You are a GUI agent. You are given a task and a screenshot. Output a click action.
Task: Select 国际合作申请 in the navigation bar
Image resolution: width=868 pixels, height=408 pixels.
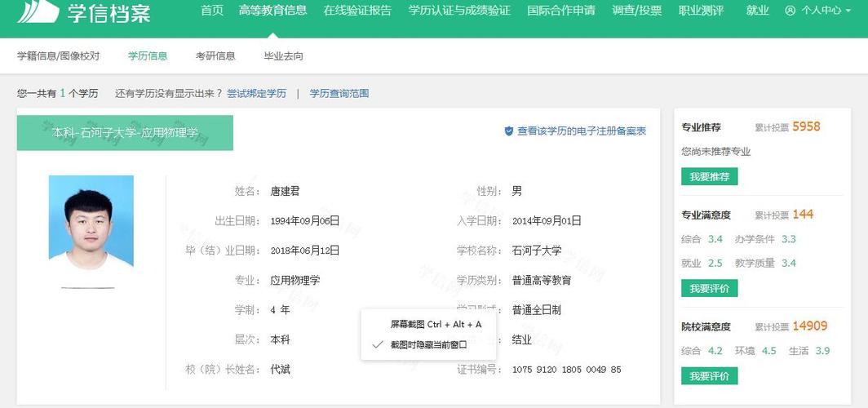click(x=561, y=11)
